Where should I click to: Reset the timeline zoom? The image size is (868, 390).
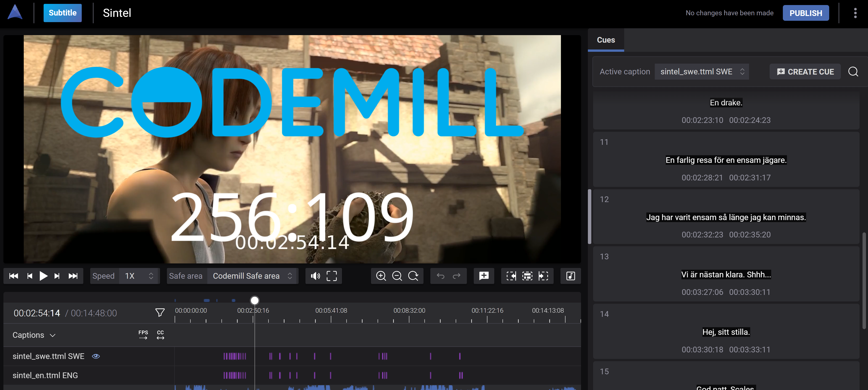(413, 276)
